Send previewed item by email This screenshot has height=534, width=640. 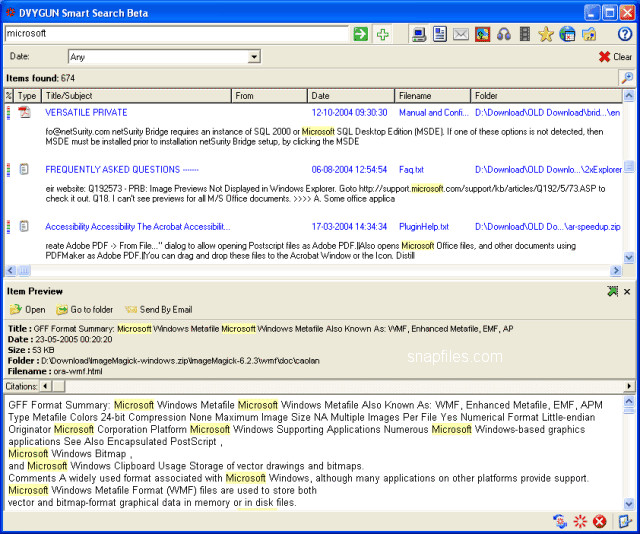(x=159, y=309)
